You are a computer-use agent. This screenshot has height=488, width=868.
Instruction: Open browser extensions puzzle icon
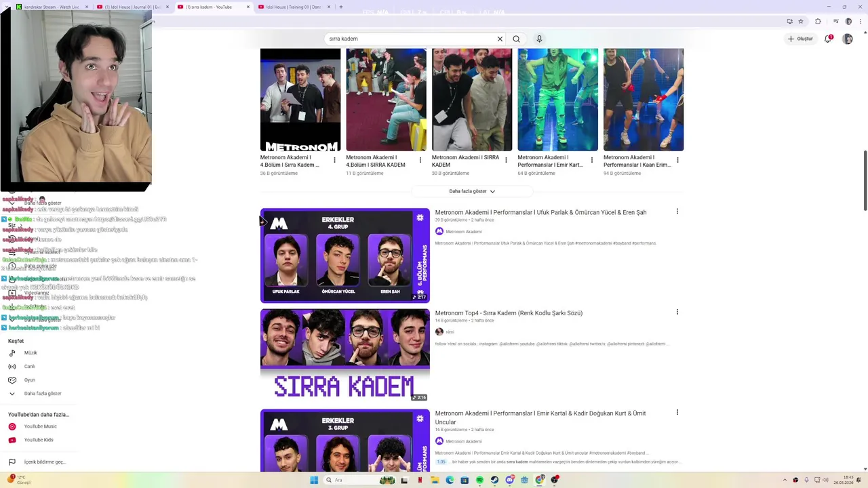coord(818,21)
